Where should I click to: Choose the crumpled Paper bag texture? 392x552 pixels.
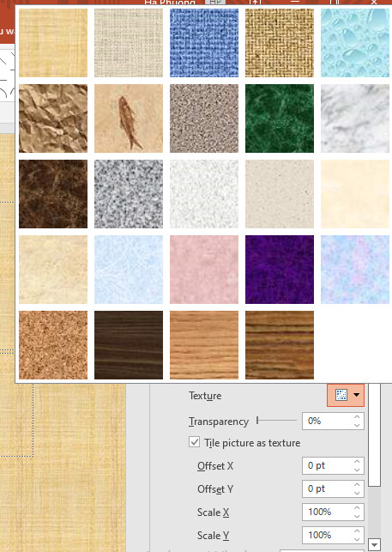point(53,118)
